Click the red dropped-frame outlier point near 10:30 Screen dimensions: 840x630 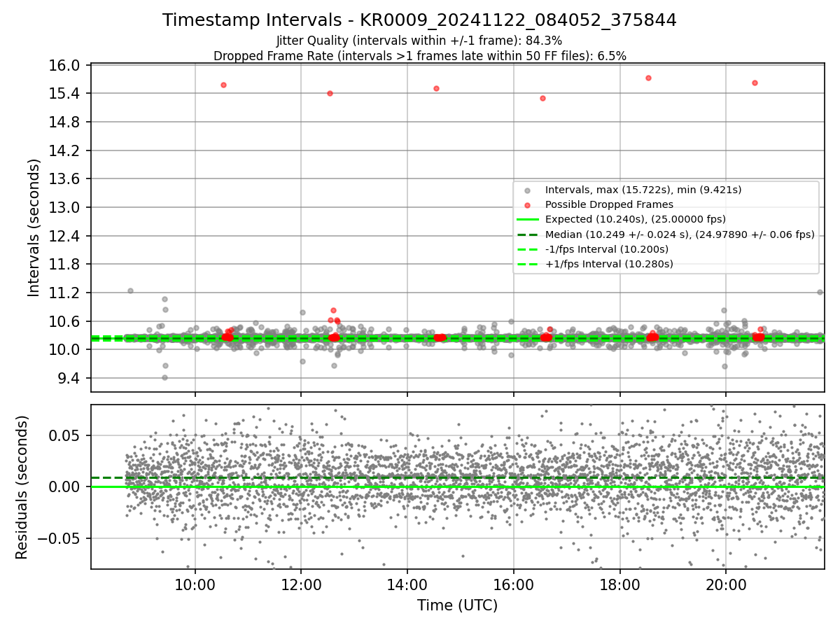pyautogui.click(x=223, y=85)
